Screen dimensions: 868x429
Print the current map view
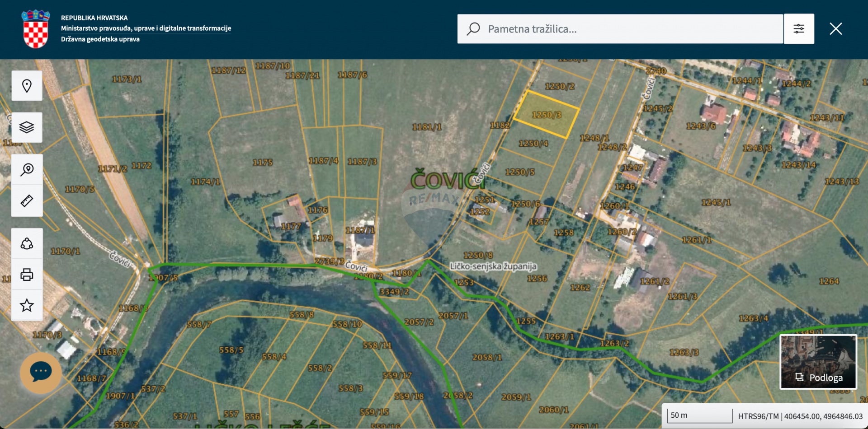[x=27, y=275]
